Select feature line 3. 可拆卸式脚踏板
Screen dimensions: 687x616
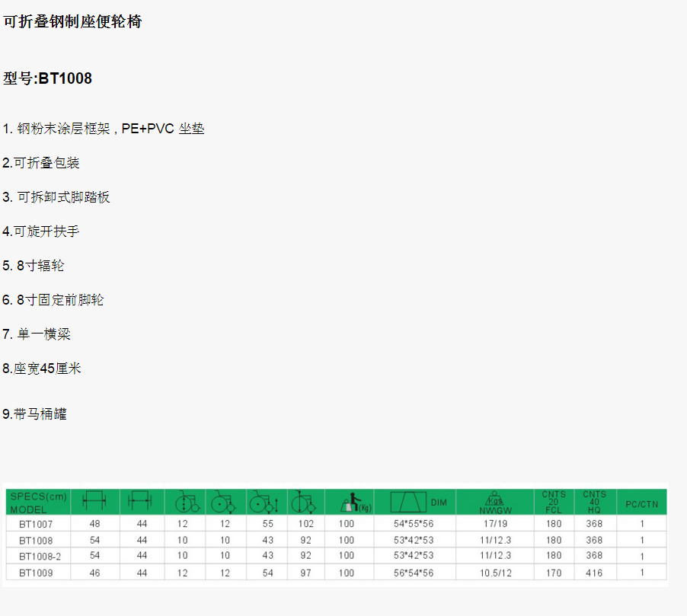click(56, 197)
